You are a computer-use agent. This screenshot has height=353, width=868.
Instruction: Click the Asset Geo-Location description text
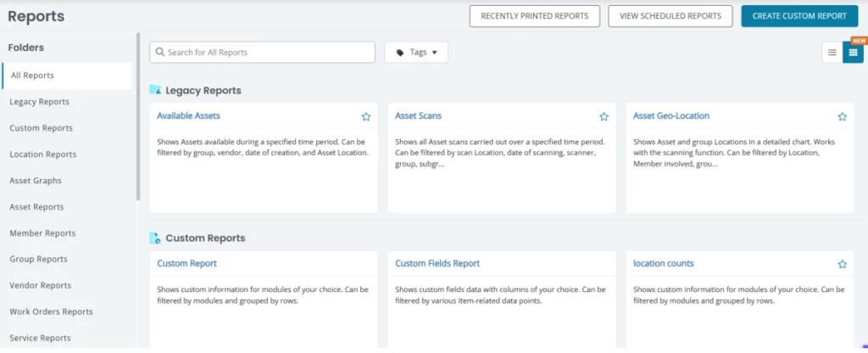pyautogui.click(x=734, y=153)
